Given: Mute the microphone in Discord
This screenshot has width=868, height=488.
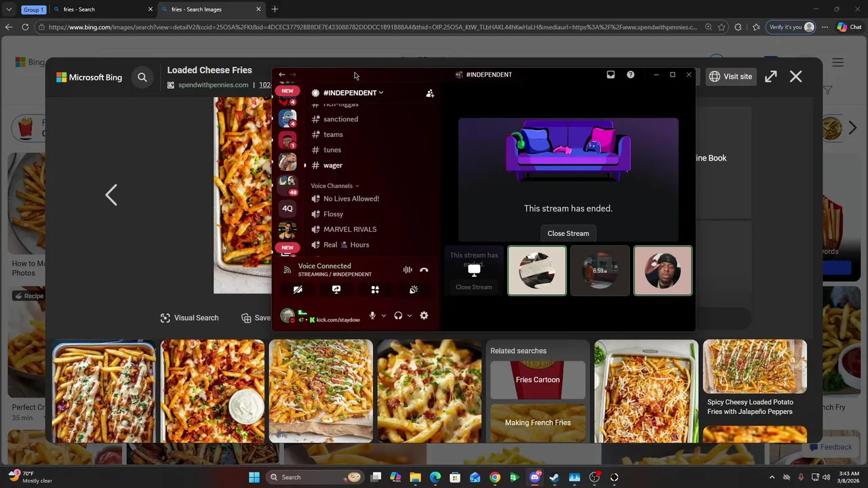Looking at the screenshot, I should point(372,316).
